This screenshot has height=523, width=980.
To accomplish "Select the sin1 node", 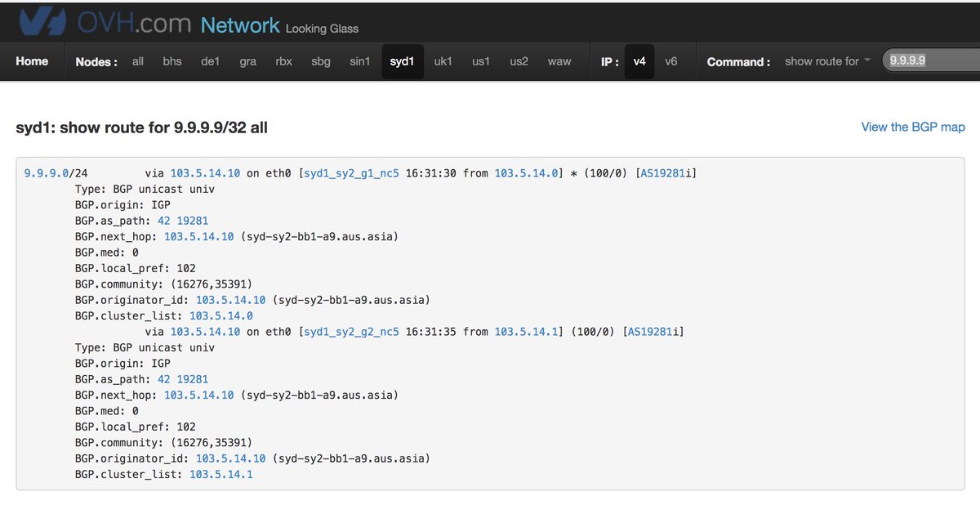I will click(359, 61).
